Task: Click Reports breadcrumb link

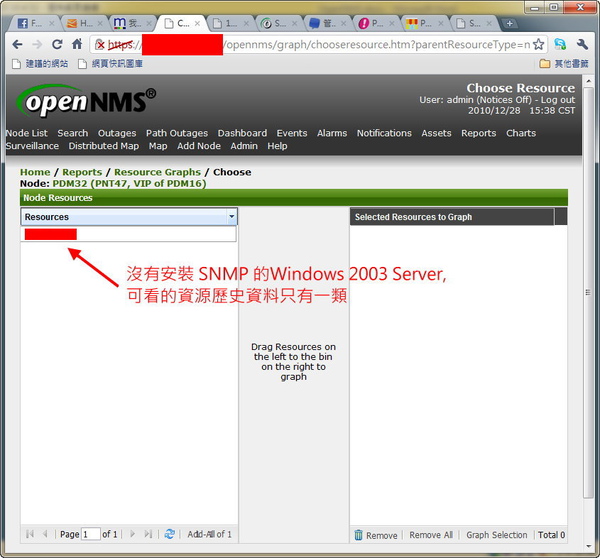Action: click(82, 172)
